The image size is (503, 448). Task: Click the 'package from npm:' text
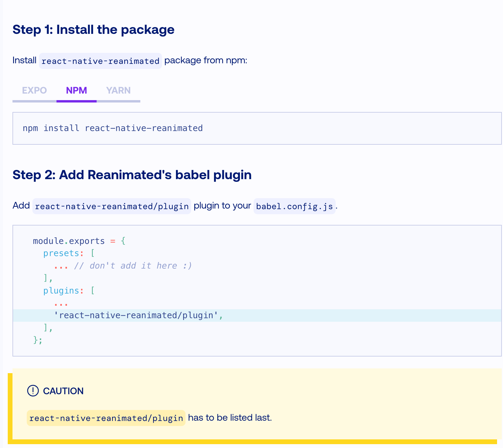[206, 60]
